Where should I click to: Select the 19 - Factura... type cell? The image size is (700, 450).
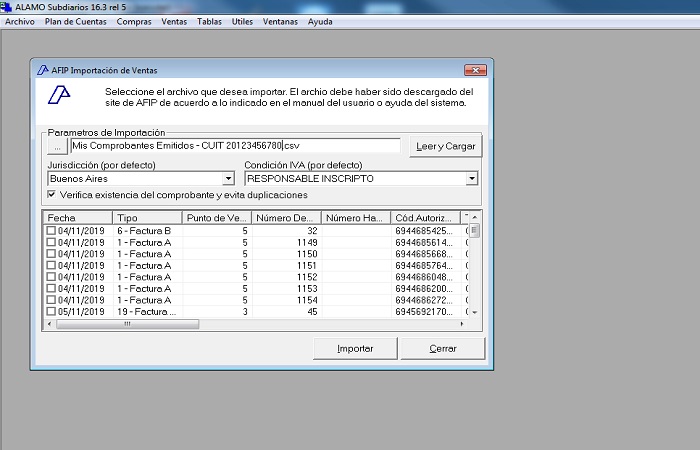pyautogui.click(x=146, y=312)
